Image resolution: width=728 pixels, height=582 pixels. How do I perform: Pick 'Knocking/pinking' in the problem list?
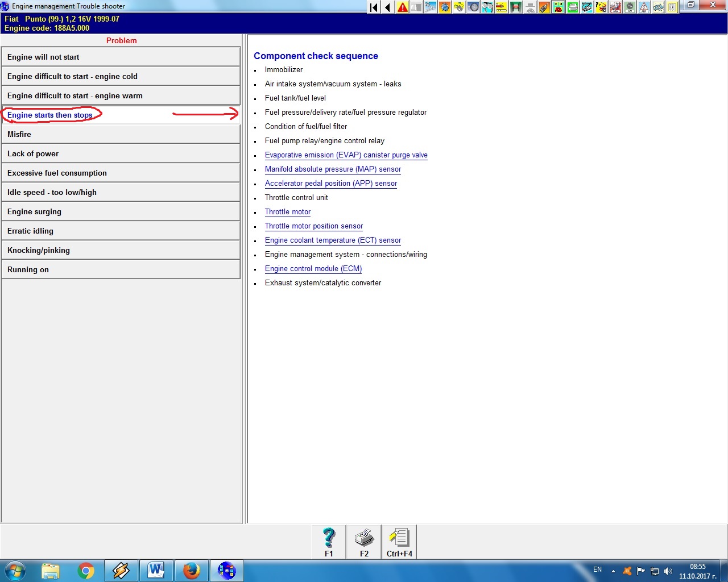[x=121, y=250]
